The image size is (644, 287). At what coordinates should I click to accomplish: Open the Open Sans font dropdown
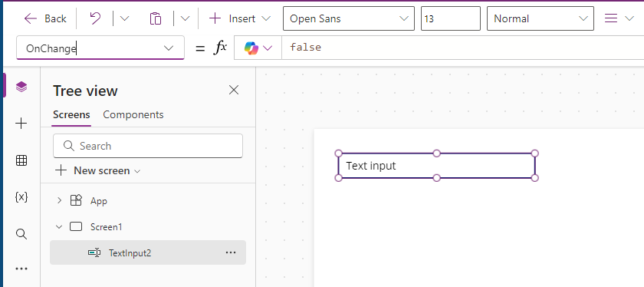point(349,18)
